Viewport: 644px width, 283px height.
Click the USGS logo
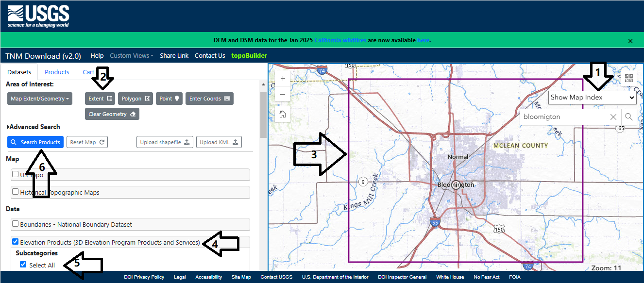tap(38, 16)
